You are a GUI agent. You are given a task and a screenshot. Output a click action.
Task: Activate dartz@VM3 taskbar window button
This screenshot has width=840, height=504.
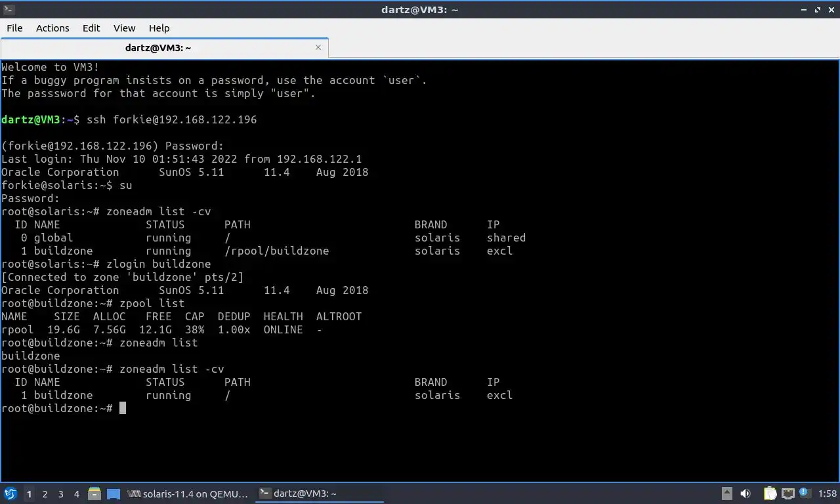[x=319, y=493]
